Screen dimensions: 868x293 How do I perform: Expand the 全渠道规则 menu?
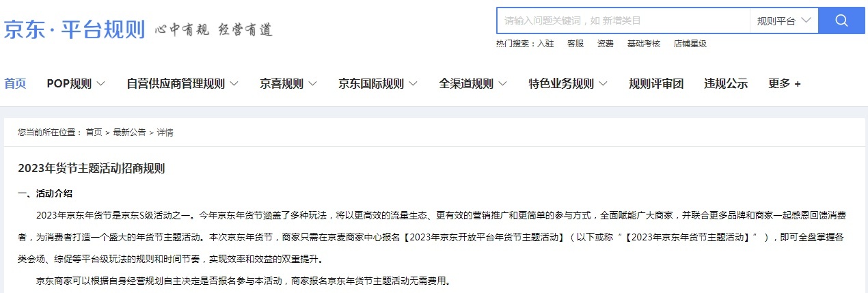pos(473,84)
